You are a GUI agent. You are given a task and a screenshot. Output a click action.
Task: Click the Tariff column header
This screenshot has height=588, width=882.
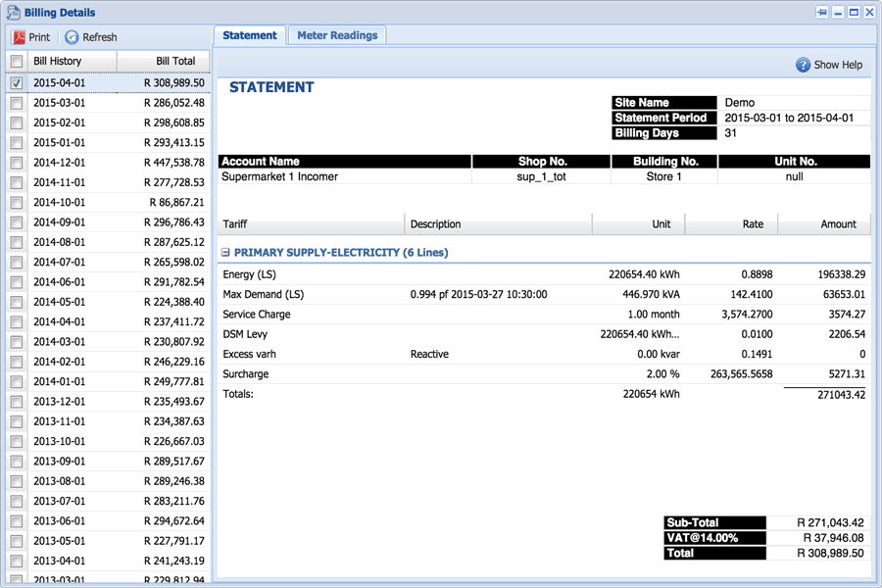(311, 224)
